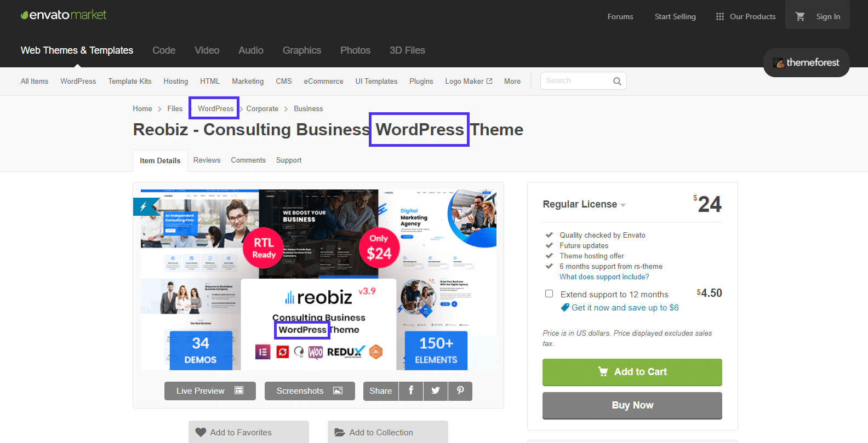Open Live Preview of the theme
The height and width of the screenshot is (443, 868).
210,390
